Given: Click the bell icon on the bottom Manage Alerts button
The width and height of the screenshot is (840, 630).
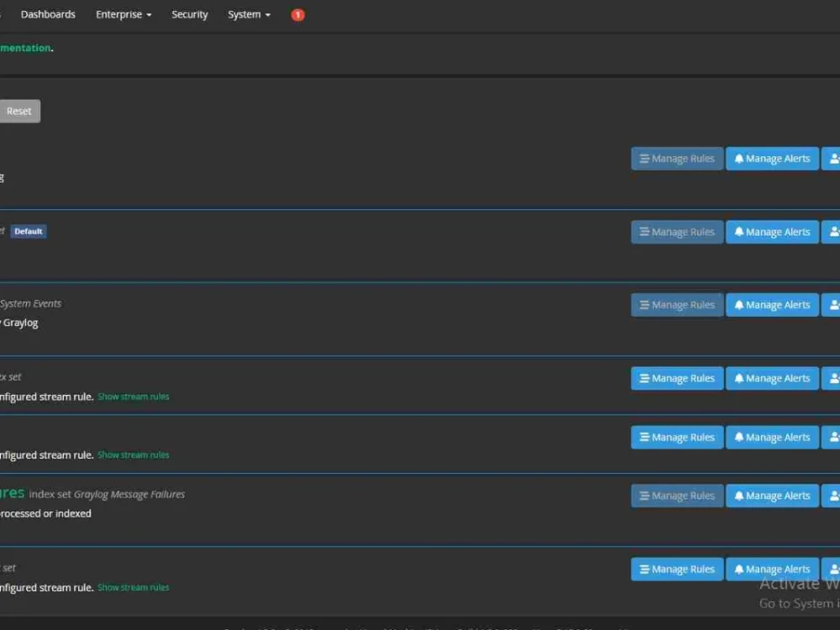Looking at the screenshot, I should [x=738, y=569].
